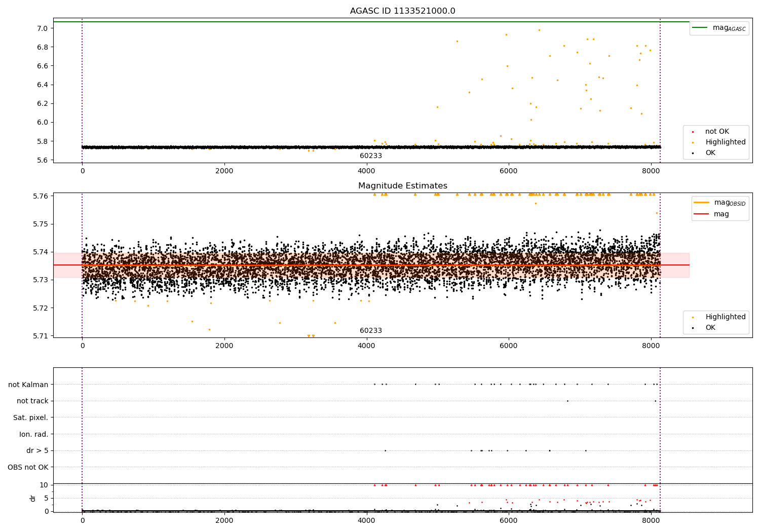Click mag AGASC legend entry in top panel

[x=729, y=28]
